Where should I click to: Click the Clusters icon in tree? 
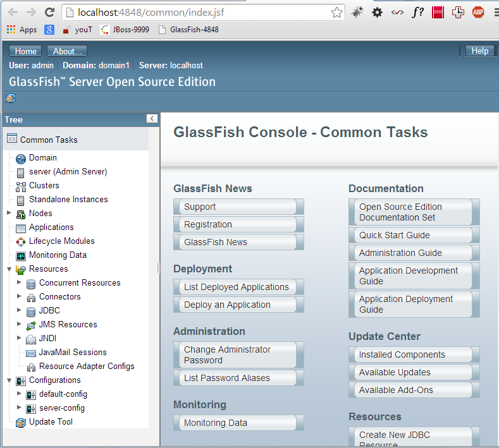tap(21, 186)
